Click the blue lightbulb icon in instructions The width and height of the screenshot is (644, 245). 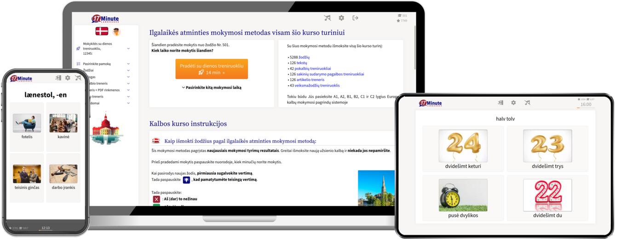(186, 180)
